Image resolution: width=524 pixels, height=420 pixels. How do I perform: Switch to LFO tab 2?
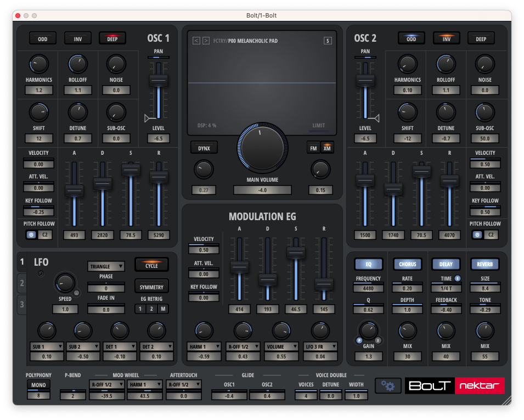[22, 283]
